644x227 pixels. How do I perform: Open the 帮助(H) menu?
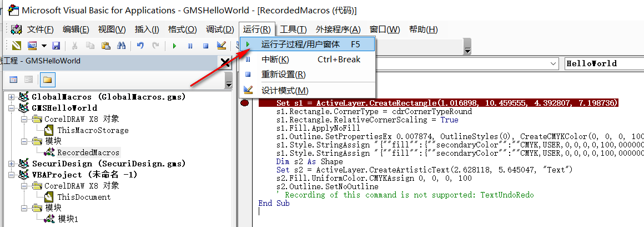(423, 29)
